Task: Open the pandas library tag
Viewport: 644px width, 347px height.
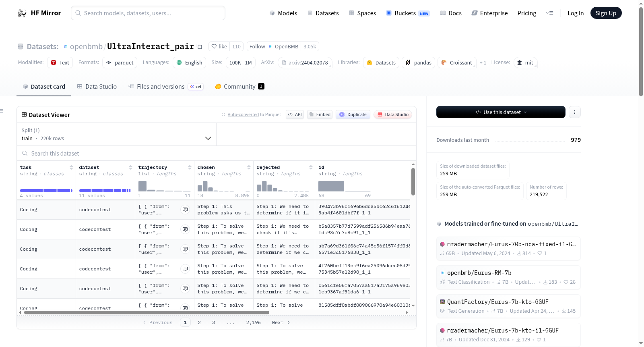Action: (x=418, y=62)
